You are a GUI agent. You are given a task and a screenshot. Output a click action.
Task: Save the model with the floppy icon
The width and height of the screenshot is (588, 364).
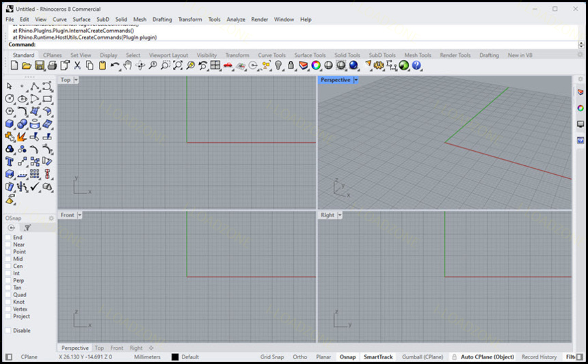40,66
